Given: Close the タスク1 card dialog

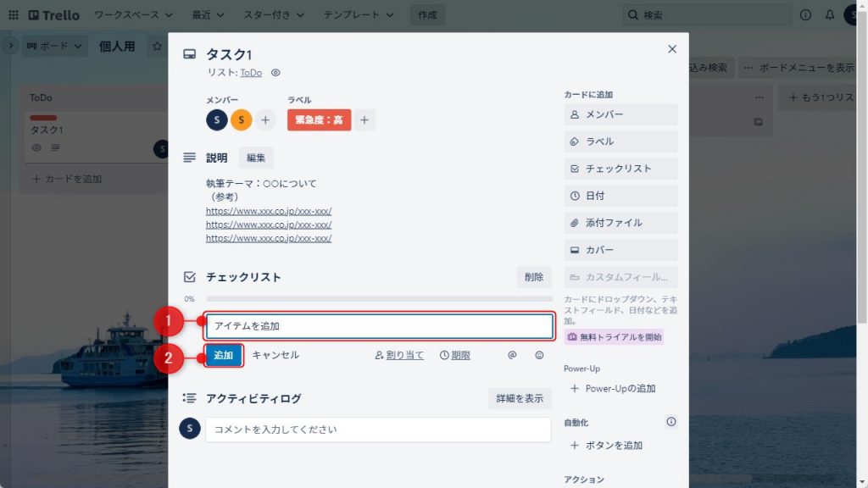Looking at the screenshot, I should click(672, 49).
